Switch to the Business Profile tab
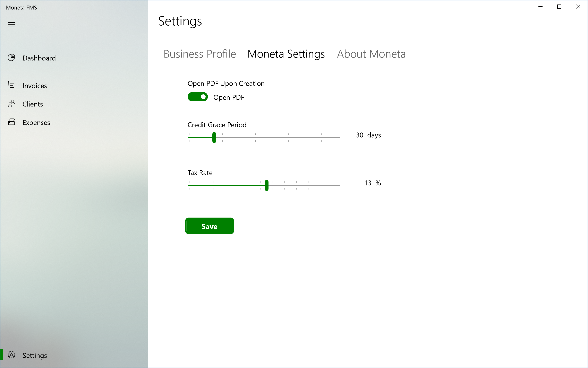Screen dimensions: 588x368 [x=200, y=54]
